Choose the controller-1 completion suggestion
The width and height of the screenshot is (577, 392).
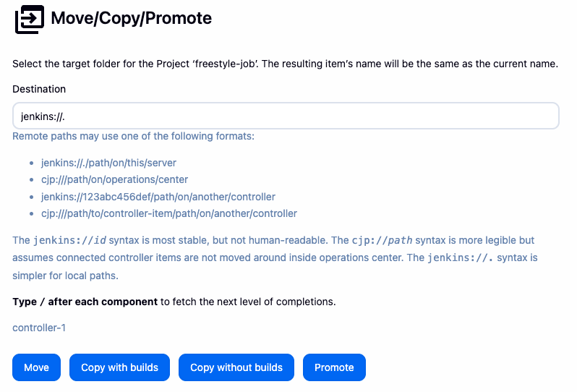(39, 328)
